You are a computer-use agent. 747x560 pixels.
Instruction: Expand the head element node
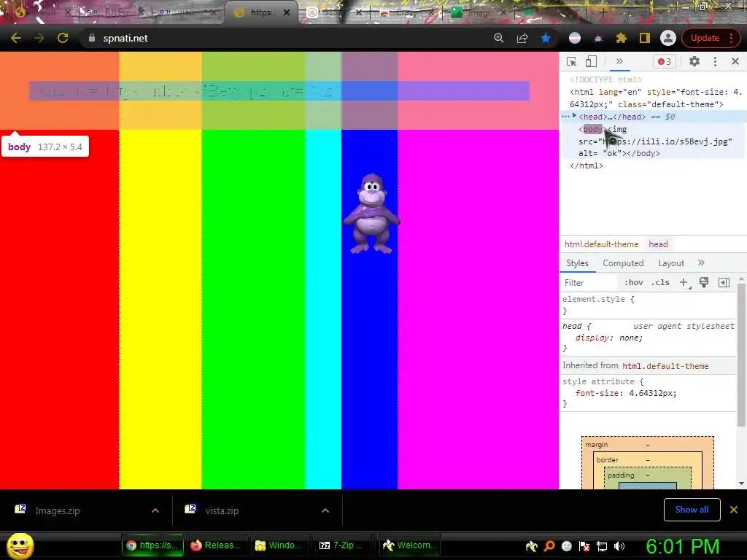pyautogui.click(x=575, y=116)
